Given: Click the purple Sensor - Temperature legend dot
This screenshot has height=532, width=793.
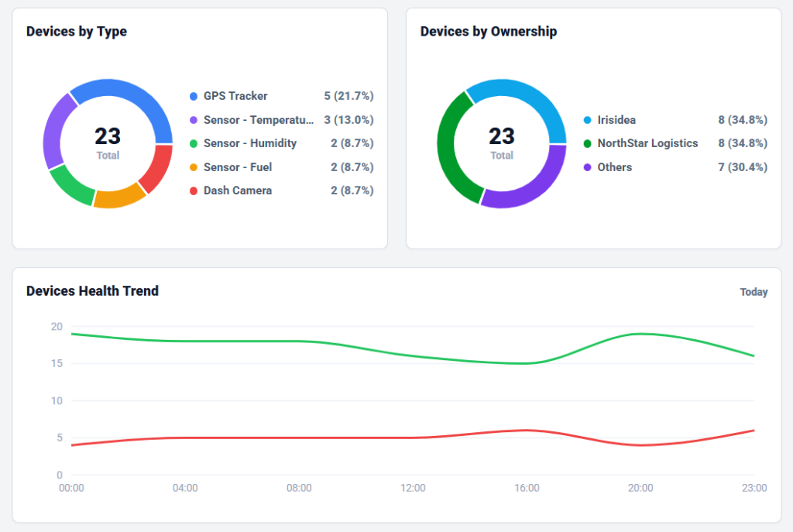Looking at the screenshot, I should [193, 120].
